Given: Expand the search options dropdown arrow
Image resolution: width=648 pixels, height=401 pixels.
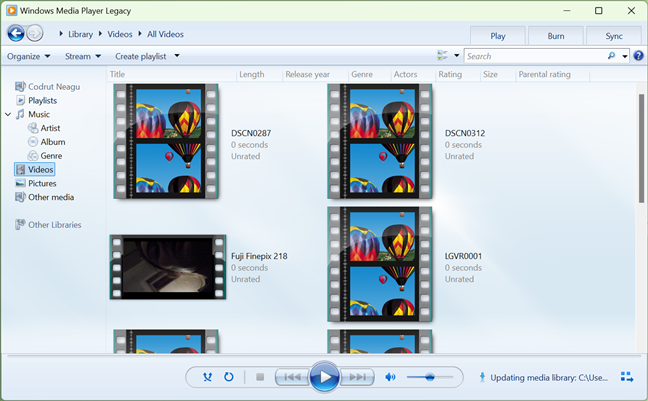Looking at the screenshot, I should [x=625, y=56].
